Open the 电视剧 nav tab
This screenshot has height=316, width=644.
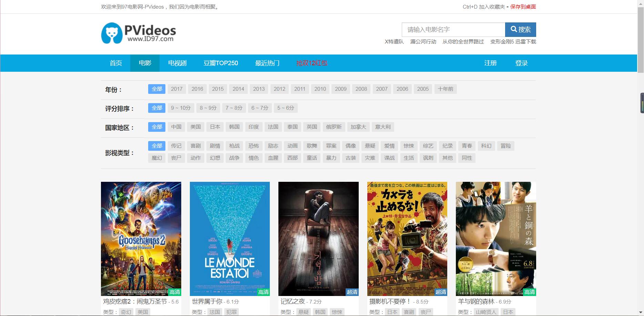[x=177, y=63]
